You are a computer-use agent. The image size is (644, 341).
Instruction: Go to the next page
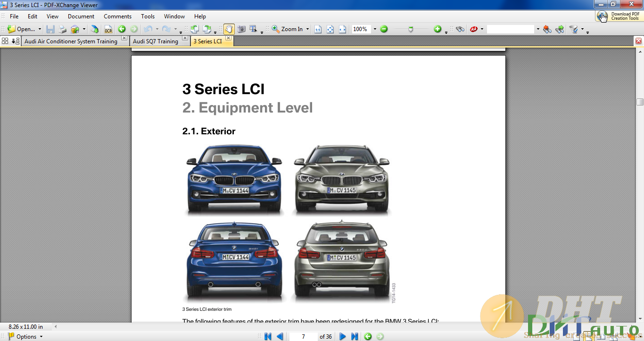pos(343,336)
